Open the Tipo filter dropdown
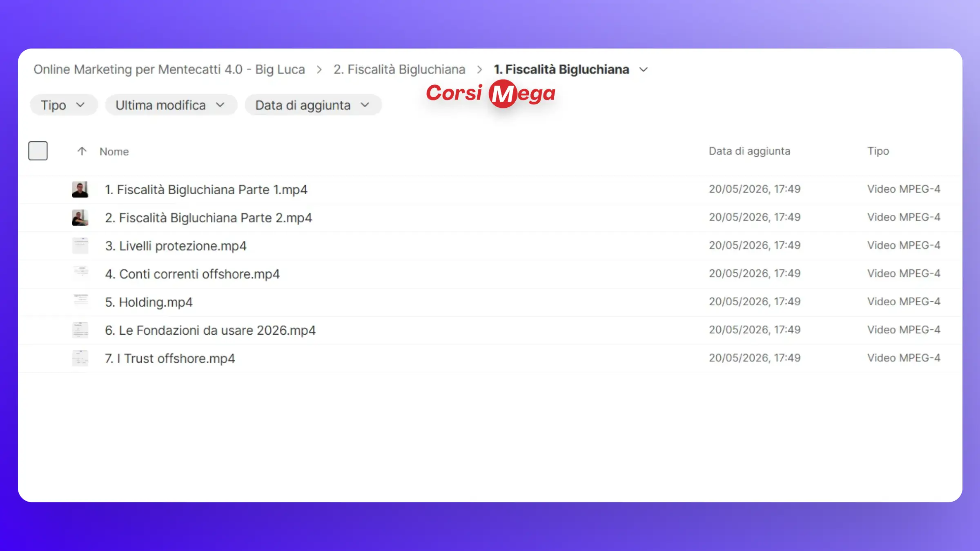980x551 pixels. (64, 105)
